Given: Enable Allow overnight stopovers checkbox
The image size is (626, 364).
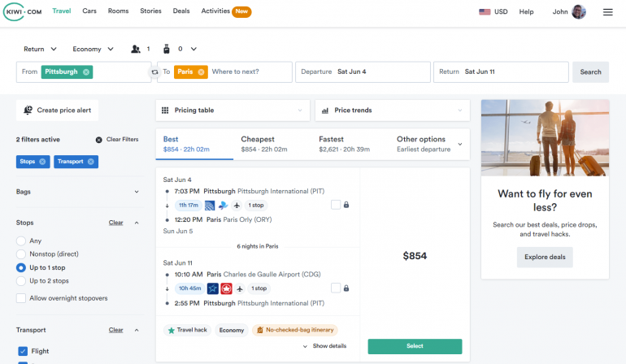Looking at the screenshot, I should pos(21,298).
